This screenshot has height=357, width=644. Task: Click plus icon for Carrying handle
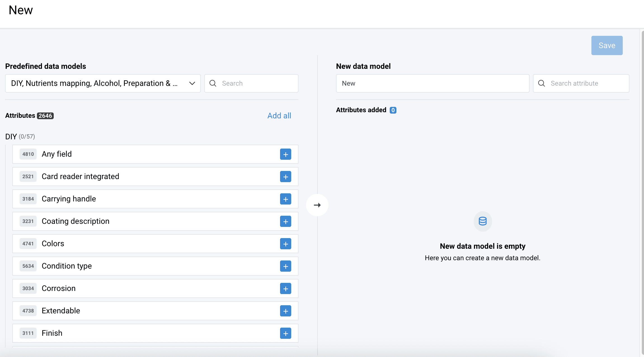pos(285,199)
